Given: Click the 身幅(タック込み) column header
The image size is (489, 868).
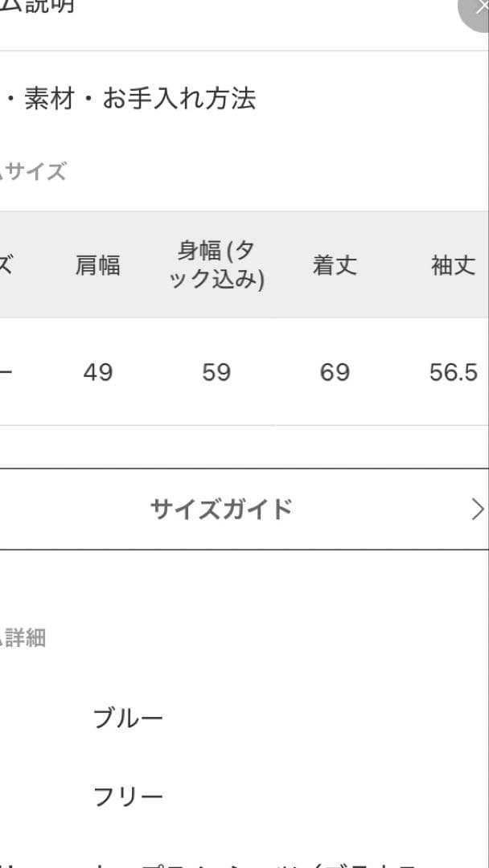Looking at the screenshot, I should (x=215, y=265).
